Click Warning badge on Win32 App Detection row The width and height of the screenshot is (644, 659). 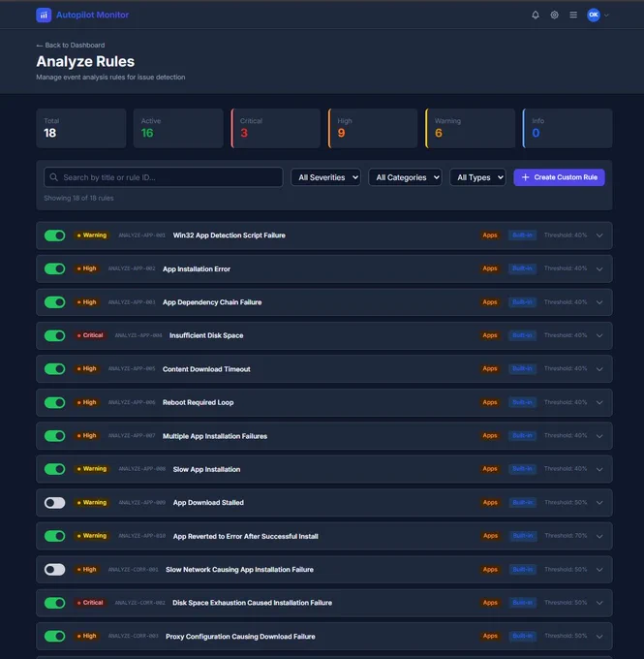92,235
